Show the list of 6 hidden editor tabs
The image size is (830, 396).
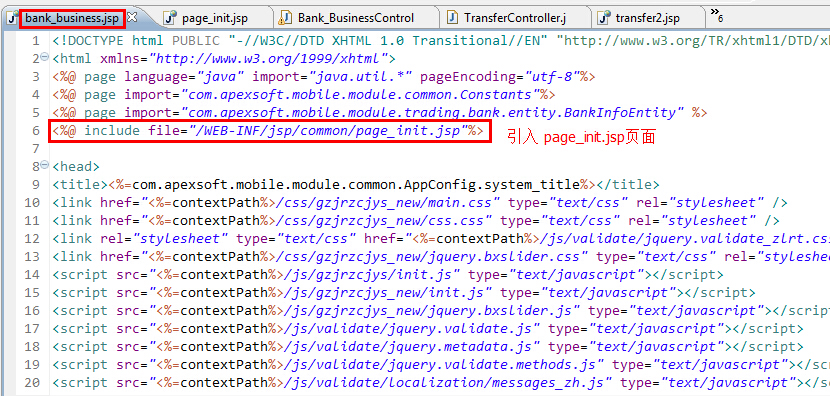click(x=717, y=16)
